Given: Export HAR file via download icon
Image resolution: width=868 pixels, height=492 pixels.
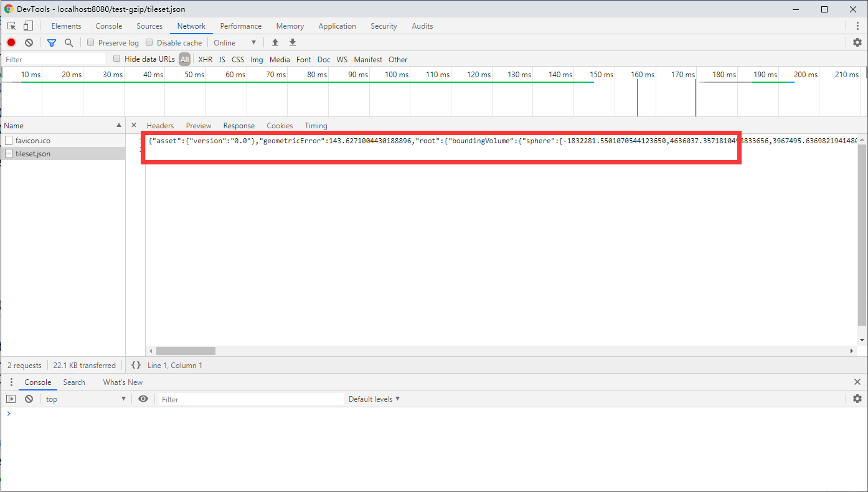Looking at the screenshot, I should click(x=292, y=42).
